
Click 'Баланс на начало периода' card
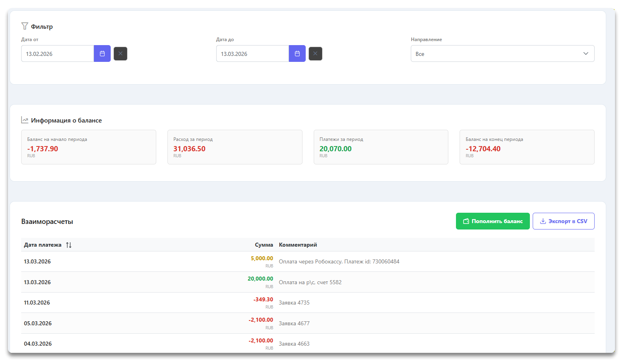[x=88, y=147]
